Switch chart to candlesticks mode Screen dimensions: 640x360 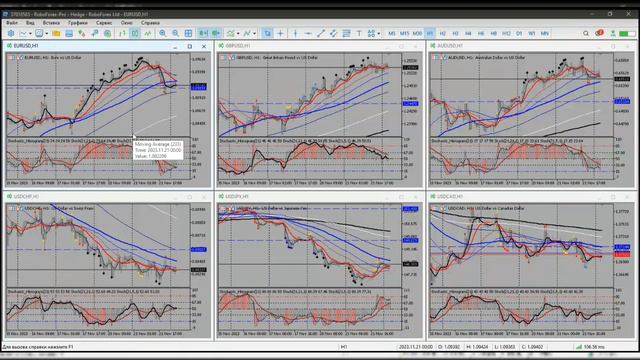135,33
